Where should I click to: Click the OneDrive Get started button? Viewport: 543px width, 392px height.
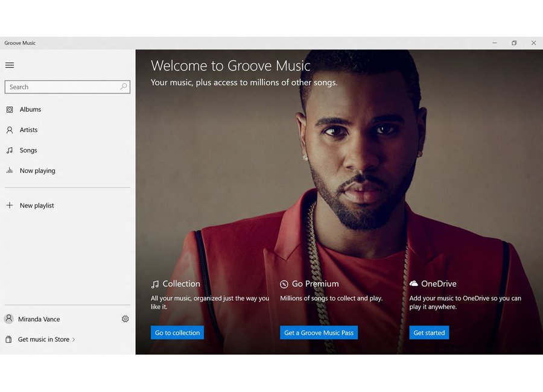[429, 333]
